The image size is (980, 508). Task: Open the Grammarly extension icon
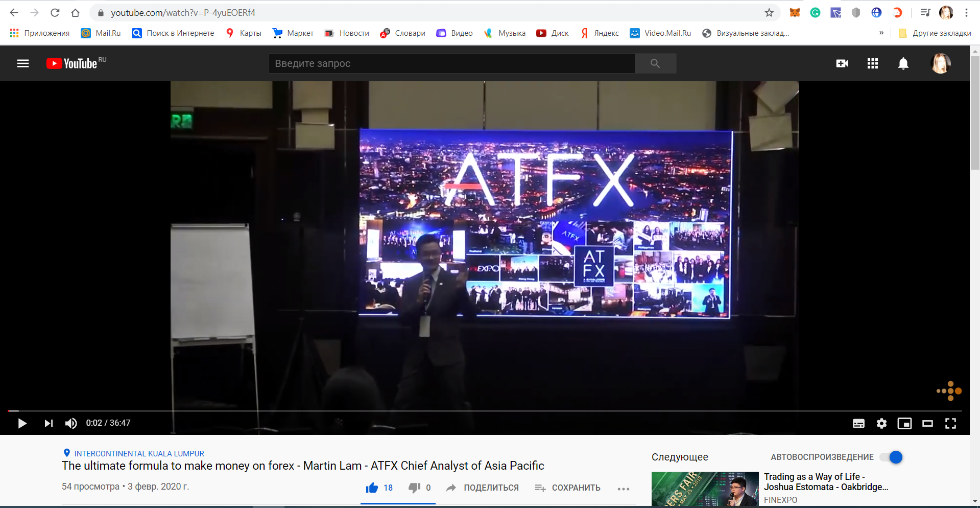(816, 13)
